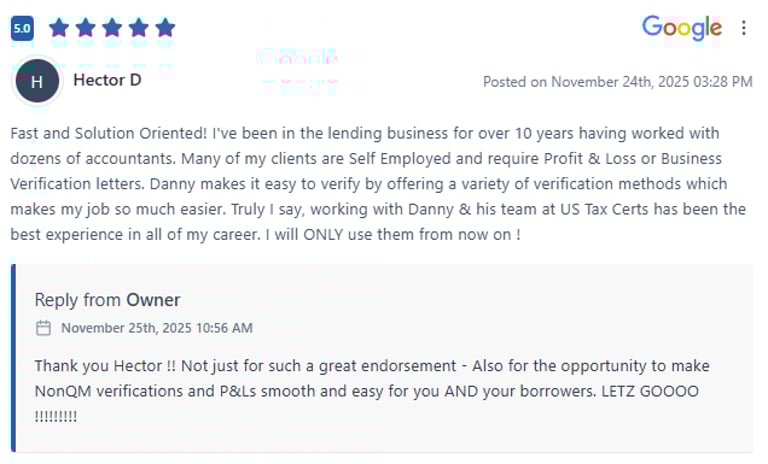Click the blue bar beside owner reply

click(x=13, y=358)
